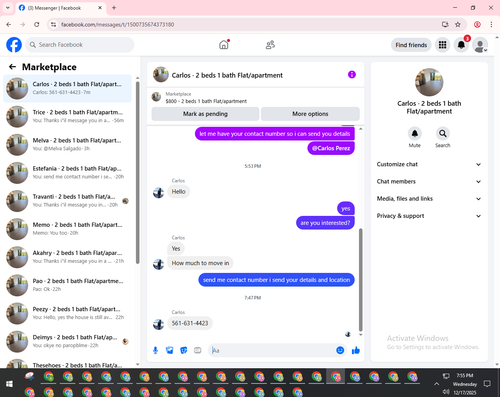Open Estefania conversation in the list
This screenshot has height=397, width=500.
(67, 172)
